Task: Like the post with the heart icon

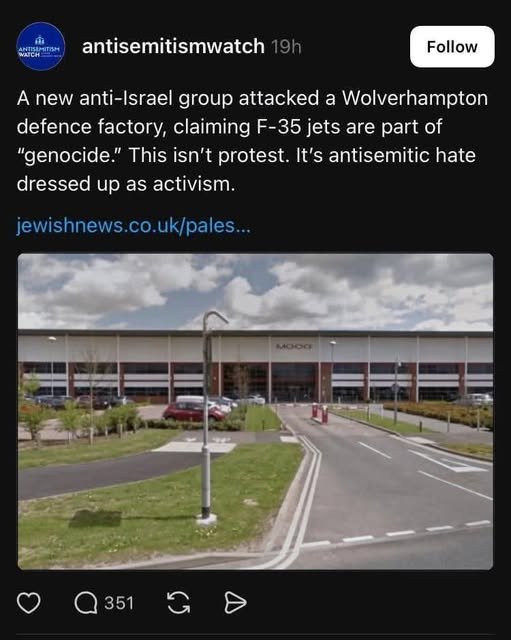Action: click(29, 603)
